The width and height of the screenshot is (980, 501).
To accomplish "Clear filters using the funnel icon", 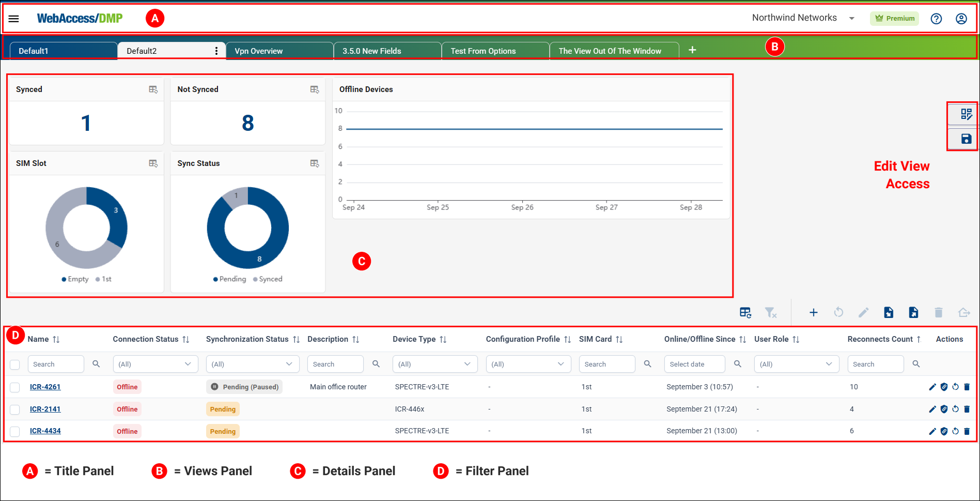I will tap(771, 312).
